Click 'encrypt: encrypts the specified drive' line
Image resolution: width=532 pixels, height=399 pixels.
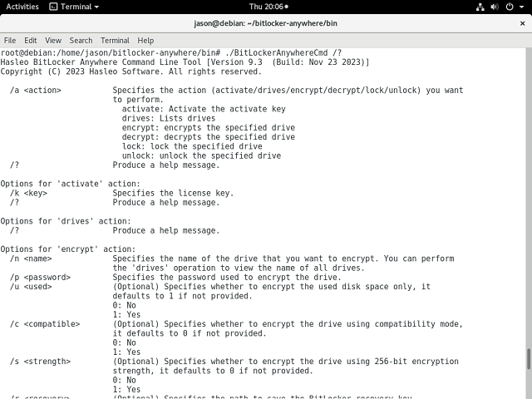point(209,127)
